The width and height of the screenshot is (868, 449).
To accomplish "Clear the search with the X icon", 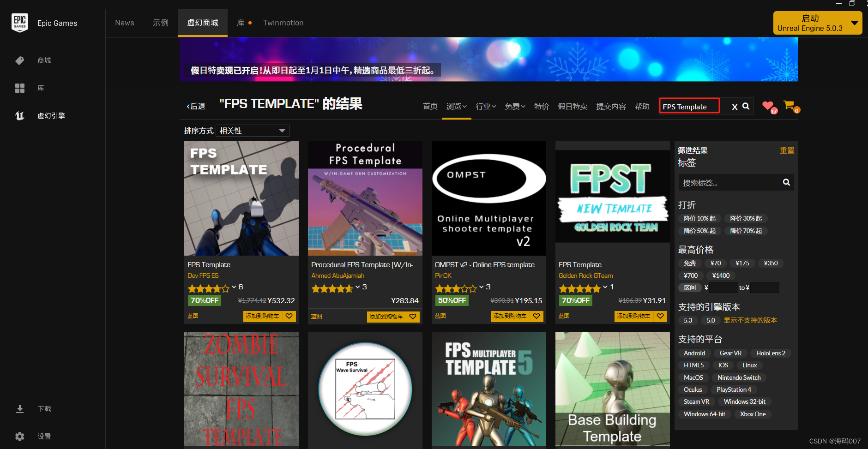I will click(735, 107).
